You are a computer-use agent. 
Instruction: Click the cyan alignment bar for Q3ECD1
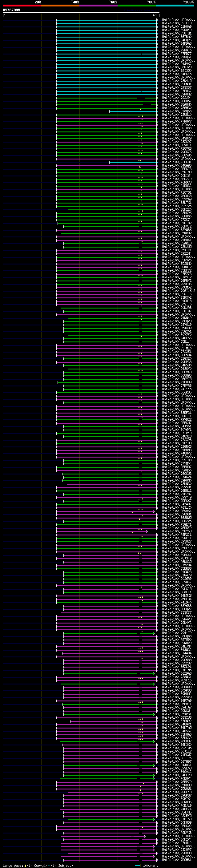(x=133, y=162)
